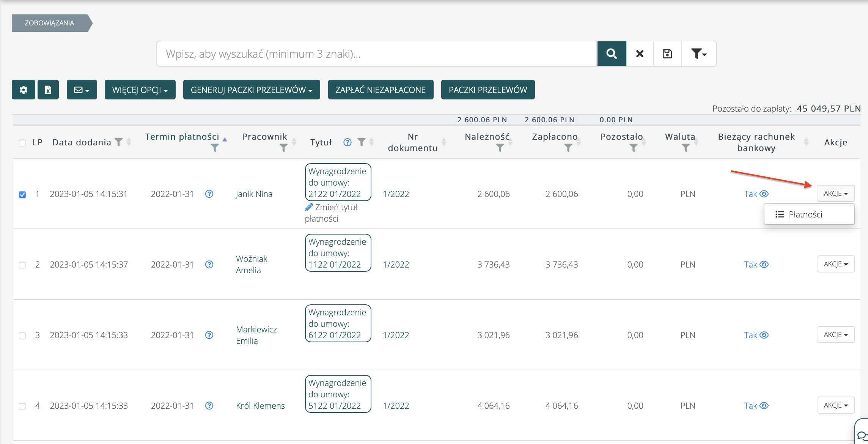This screenshot has height=444, width=868.
Task: Open GENERUJ PACZKI PRZELEWÓW dropdown
Action: 252,90
